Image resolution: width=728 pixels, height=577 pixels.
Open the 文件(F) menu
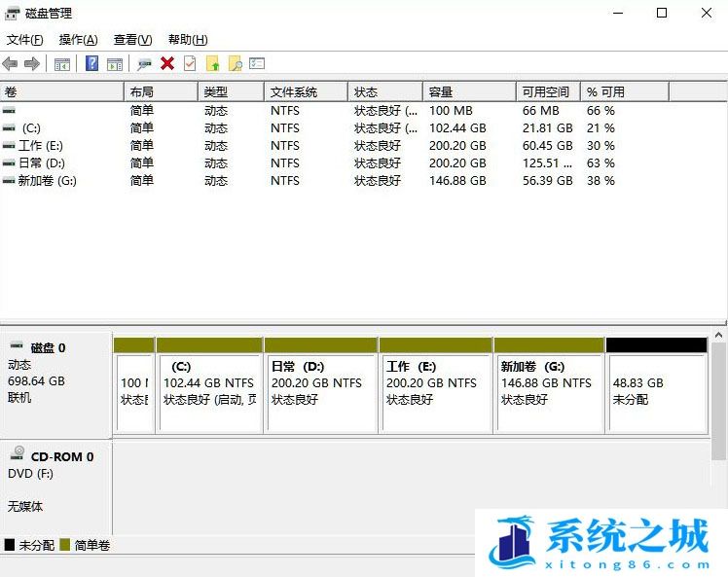point(24,40)
